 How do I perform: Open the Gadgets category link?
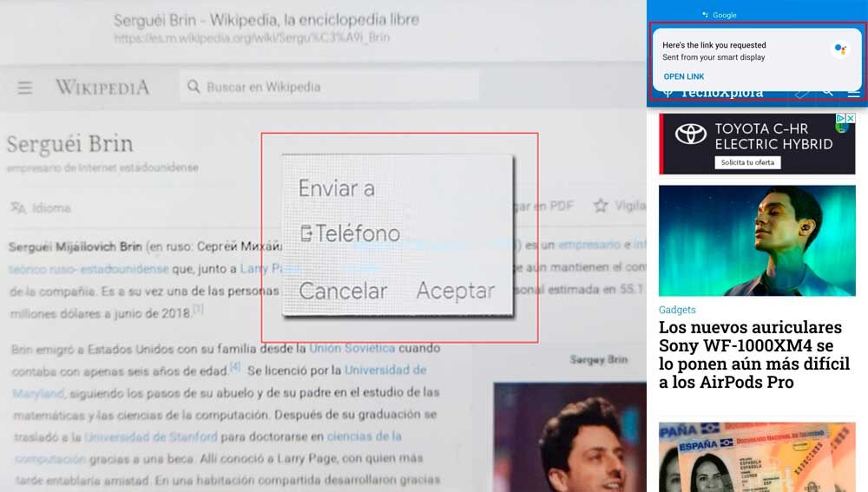[677, 310]
